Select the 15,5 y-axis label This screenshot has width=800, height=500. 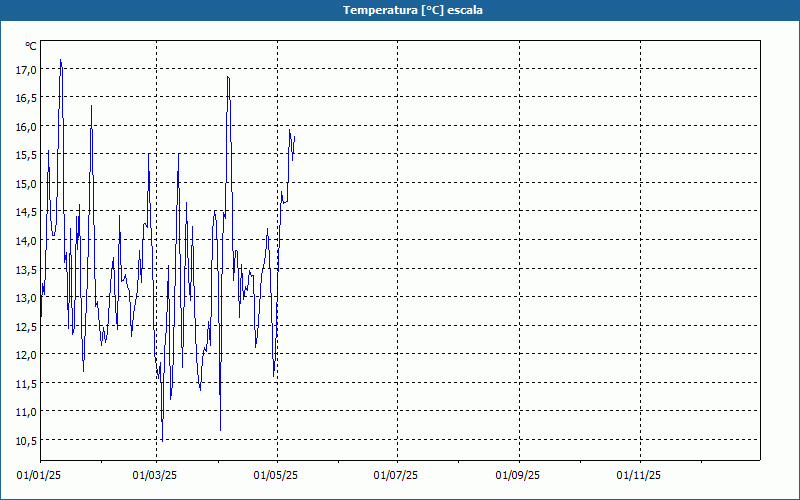(x=26, y=156)
